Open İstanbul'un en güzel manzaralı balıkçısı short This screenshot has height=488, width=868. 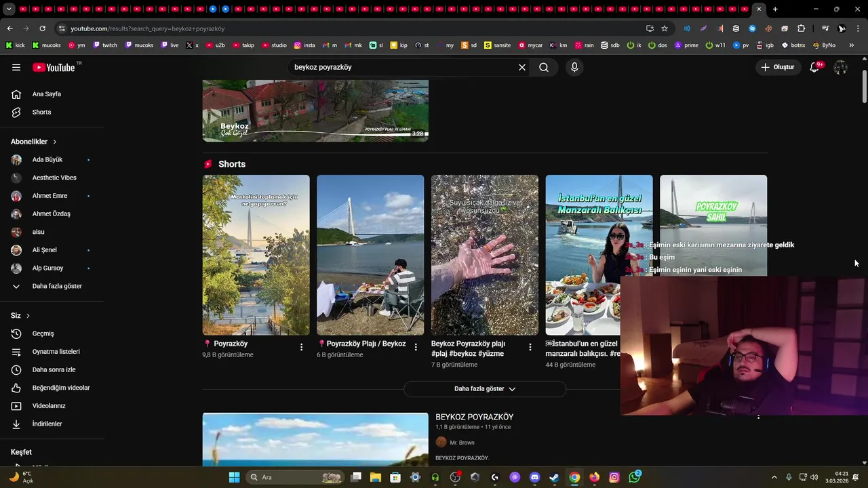click(x=599, y=255)
